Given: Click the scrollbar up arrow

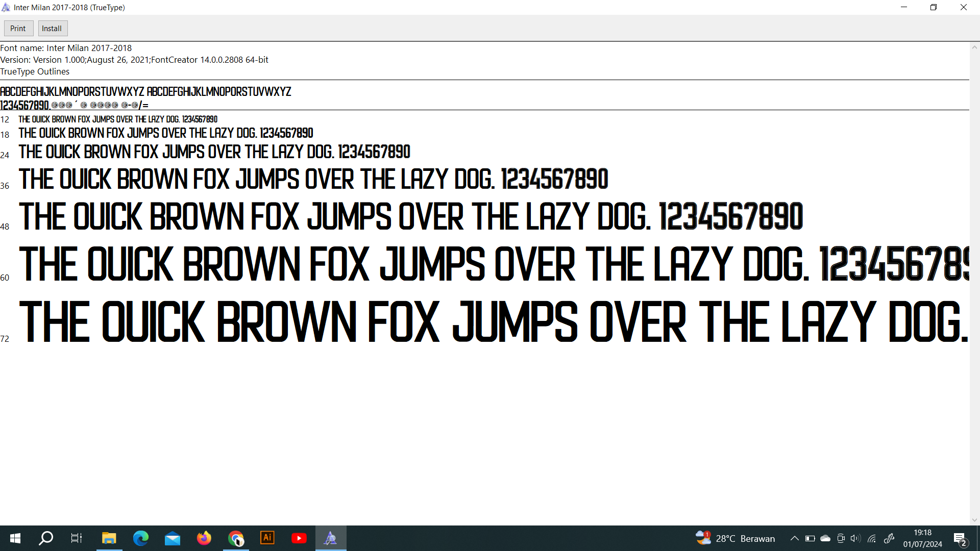Looking at the screenshot, I should [974, 47].
